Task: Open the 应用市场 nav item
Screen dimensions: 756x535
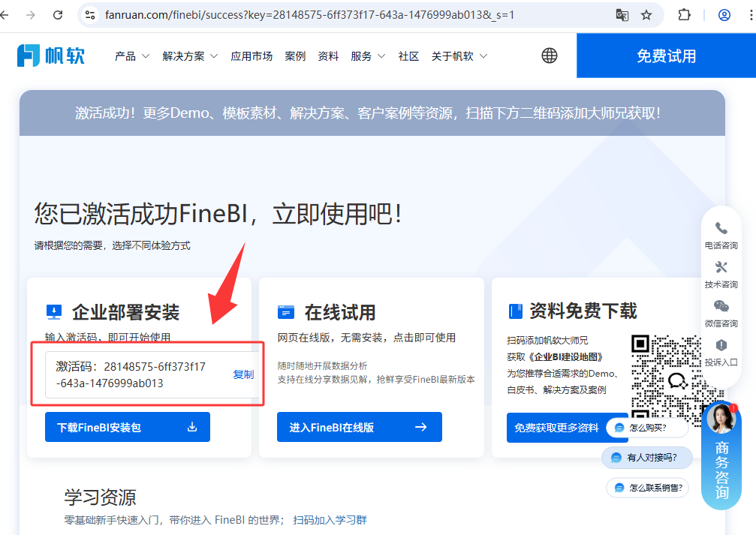Action: click(x=251, y=56)
